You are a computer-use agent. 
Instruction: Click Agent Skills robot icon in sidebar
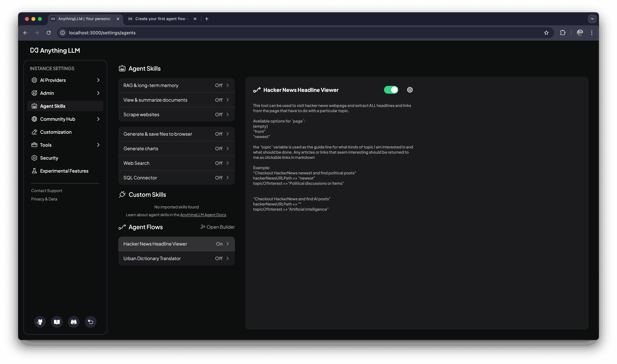(34, 106)
